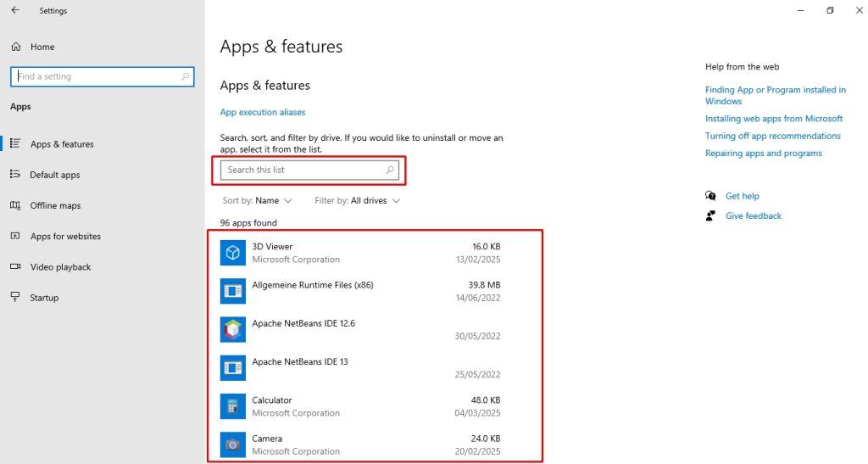The image size is (868, 464).
Task: Focus the Find a setting field
Action: (103, 76)
